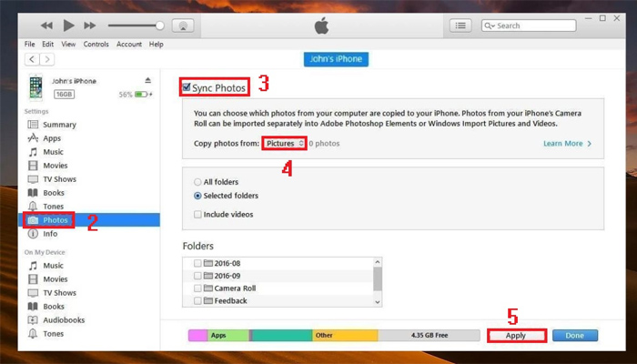The height and width of the screenshot is (364, 637).
Task: Select Books icon under Settings
Action: (x=33, y=193)
